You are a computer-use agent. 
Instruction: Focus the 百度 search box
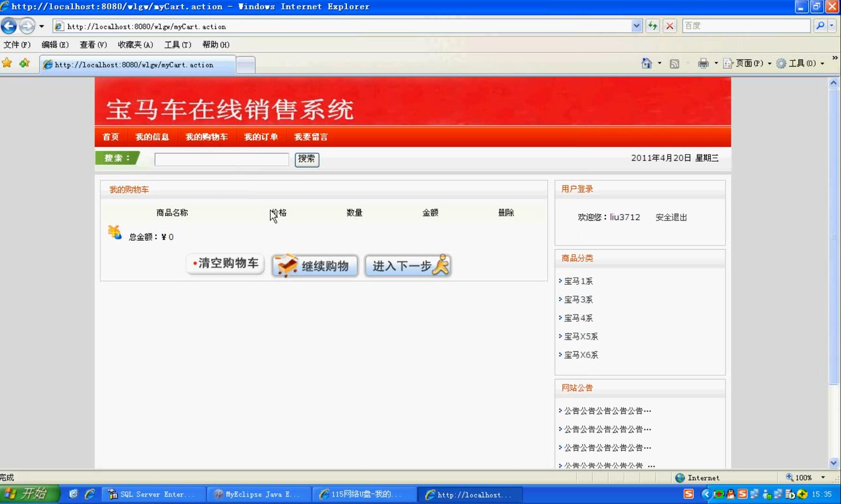[746, 26]
